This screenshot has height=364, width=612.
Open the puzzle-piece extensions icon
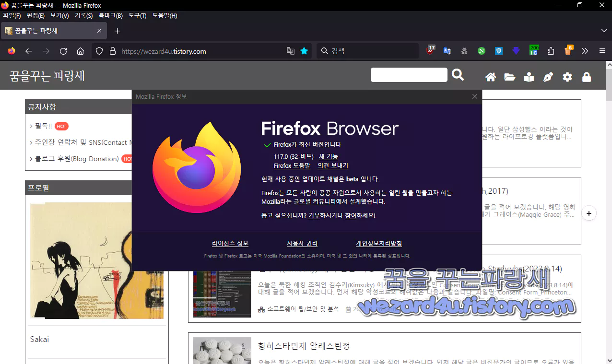[550, 51]
